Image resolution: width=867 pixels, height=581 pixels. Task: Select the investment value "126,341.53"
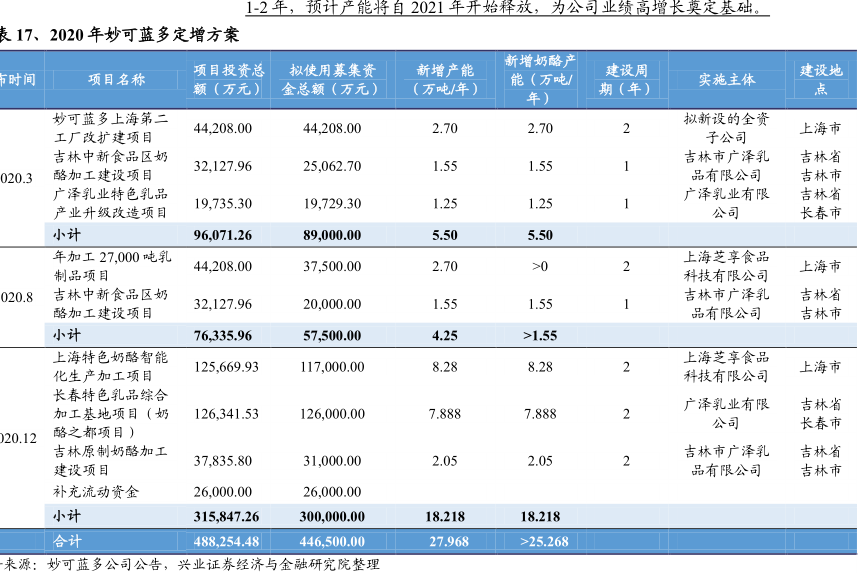[226, 413]
